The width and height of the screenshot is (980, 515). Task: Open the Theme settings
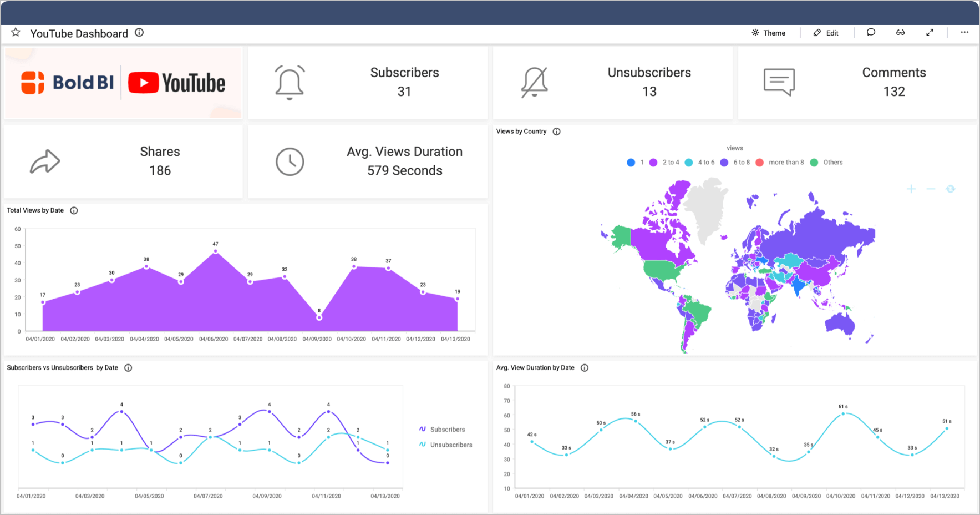point(769,33)
